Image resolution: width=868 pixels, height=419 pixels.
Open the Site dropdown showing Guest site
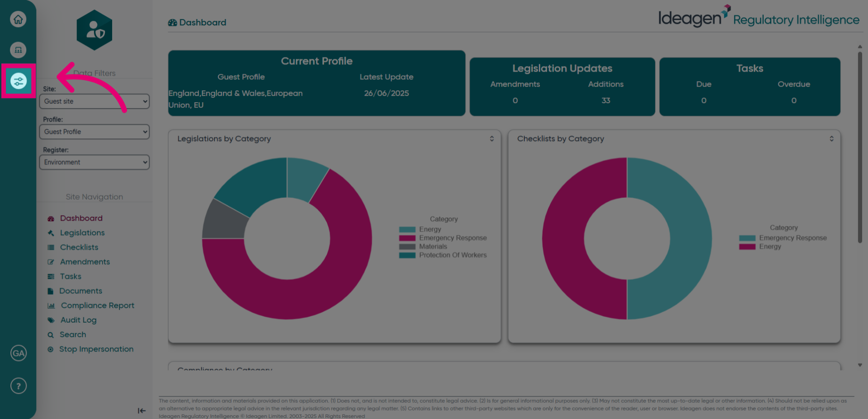coord(94,101)
